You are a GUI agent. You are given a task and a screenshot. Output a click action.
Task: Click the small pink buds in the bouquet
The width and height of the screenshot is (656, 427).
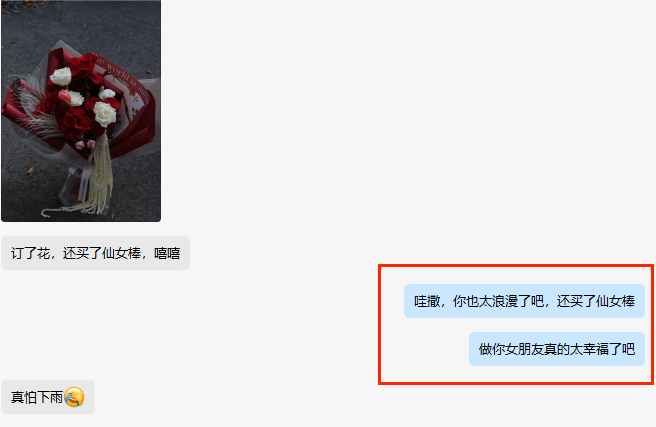tap(85, 145)
